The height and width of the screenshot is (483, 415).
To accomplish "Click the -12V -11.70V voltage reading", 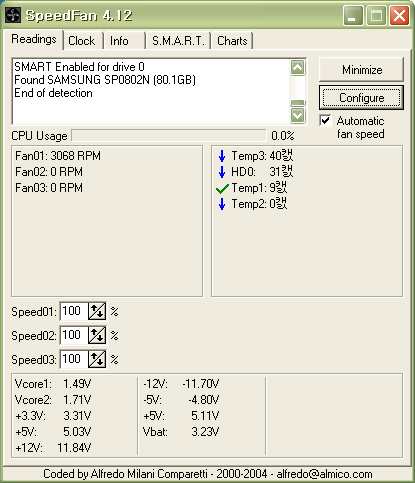I will click(x=181, y=384).
